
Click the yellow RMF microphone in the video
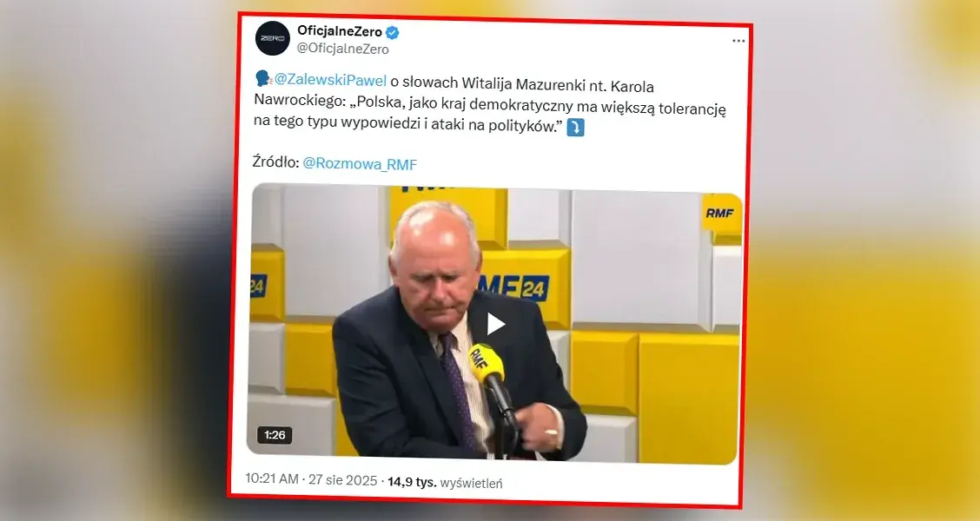(x=487, y=362)
